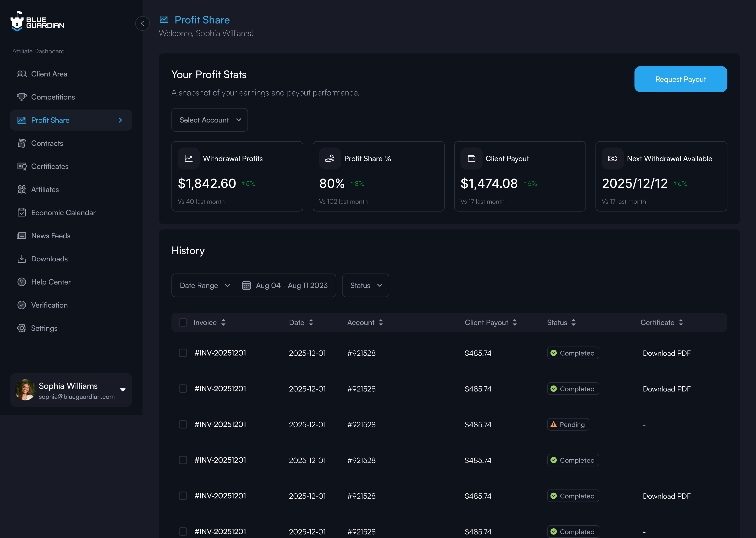Click the $1,842.60 withdrawal profits value
Viewport: 756px width, 538px height.
tap(207, 183)
